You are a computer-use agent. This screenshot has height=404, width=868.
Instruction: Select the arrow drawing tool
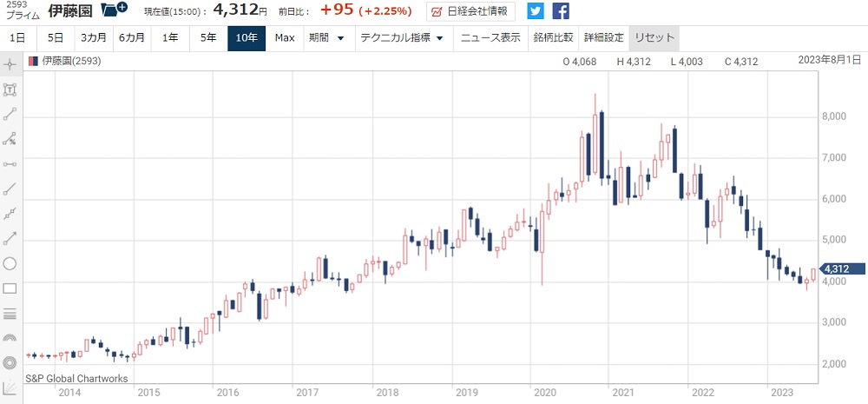click(10, 238)
